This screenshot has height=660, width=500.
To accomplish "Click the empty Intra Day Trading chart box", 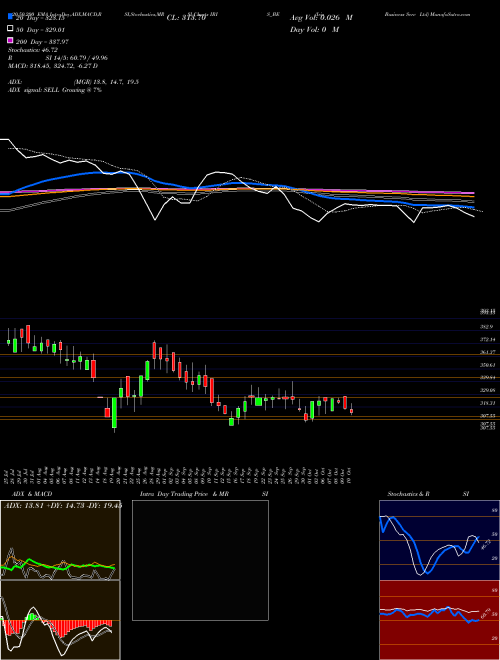I will click(200, 560).
